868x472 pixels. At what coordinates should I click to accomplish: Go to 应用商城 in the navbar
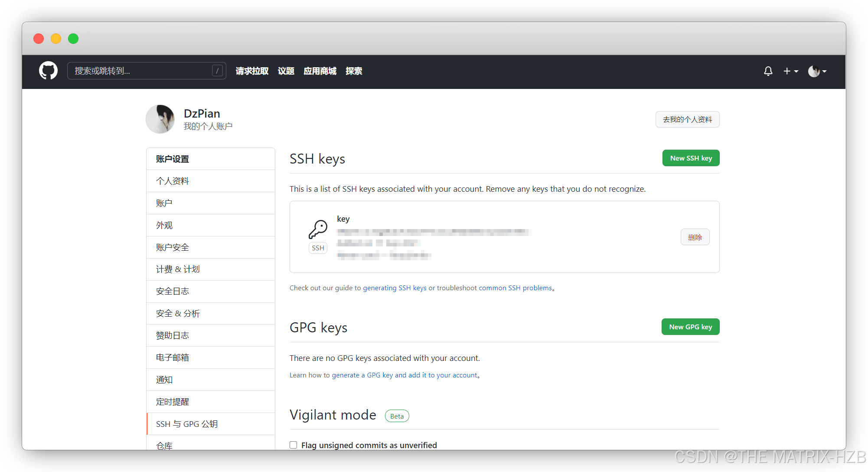(320, 71)
